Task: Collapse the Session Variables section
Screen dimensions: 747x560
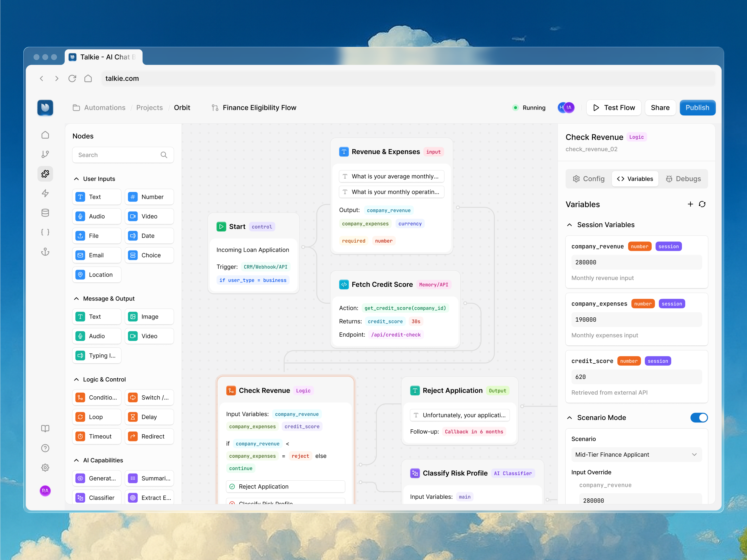Action: point(570,225)
